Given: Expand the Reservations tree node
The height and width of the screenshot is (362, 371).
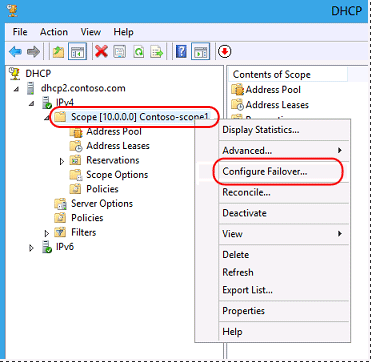Looking at the screenshot, I should coord(62,161).
